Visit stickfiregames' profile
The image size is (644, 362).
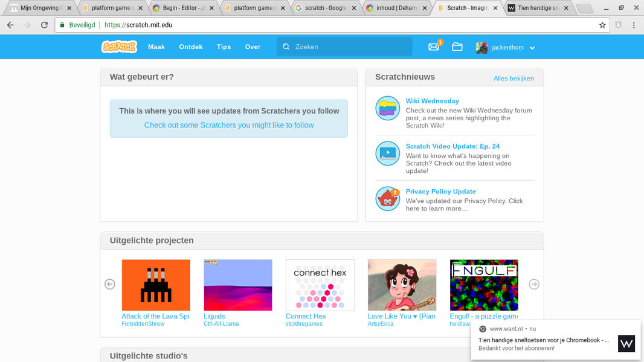click(x=304, y=324)
